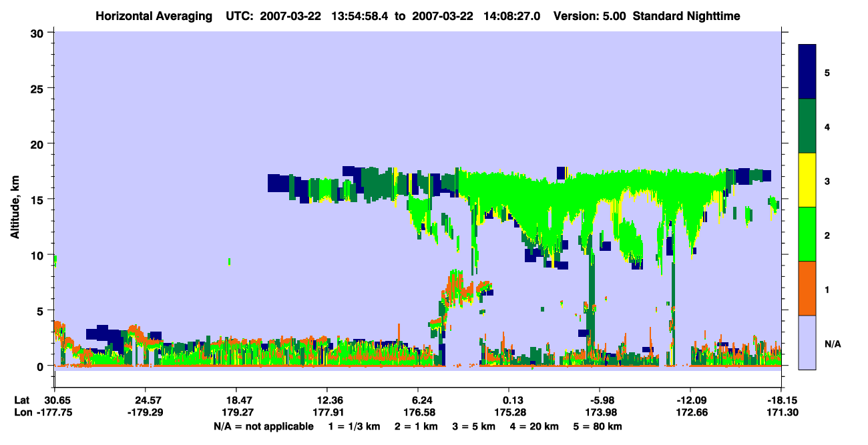Click the dark green level 4 colorbar segment
The image size is (868, 445).
[807, 125]
